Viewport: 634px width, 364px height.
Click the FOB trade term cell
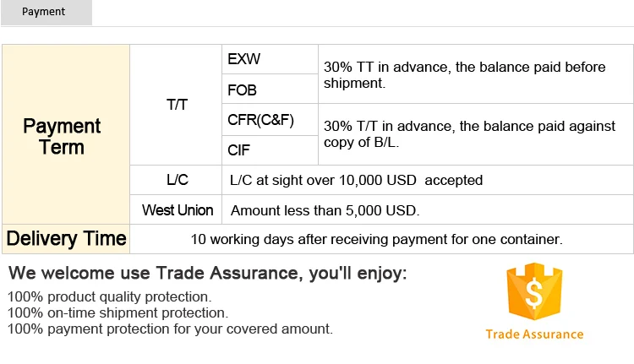(243, 90)
